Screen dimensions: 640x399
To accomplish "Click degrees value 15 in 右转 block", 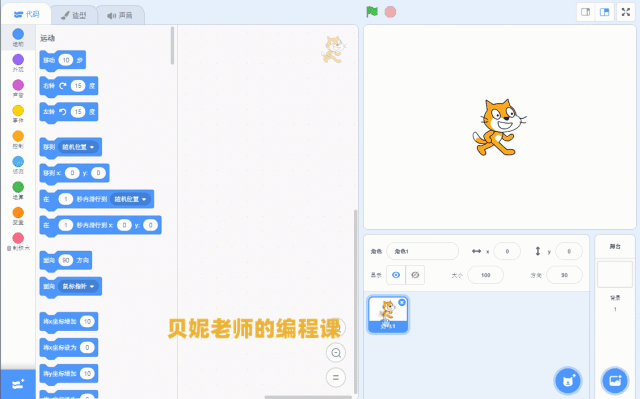I will [x=78, y=86].
